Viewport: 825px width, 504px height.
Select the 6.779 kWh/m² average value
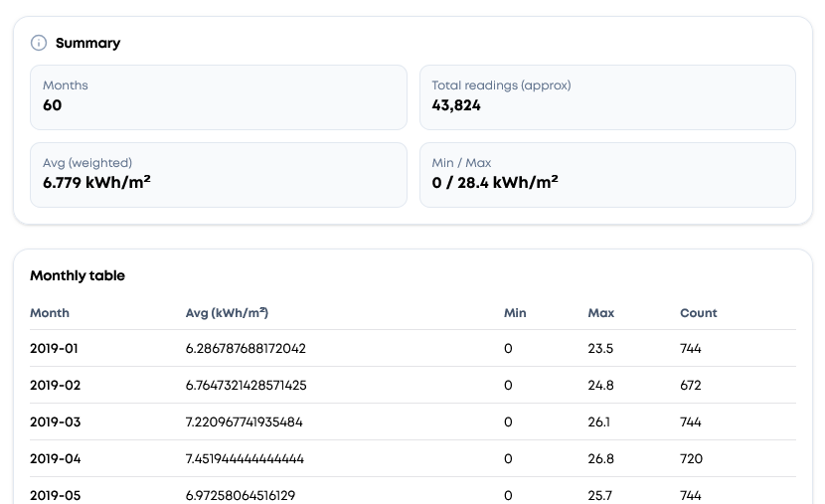[x=96, y=182]
